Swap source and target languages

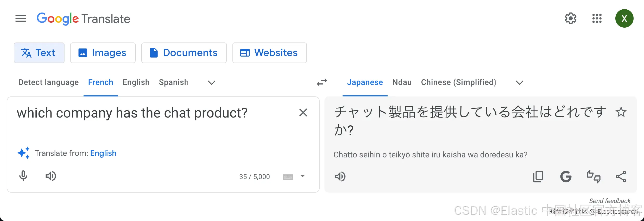322,83
